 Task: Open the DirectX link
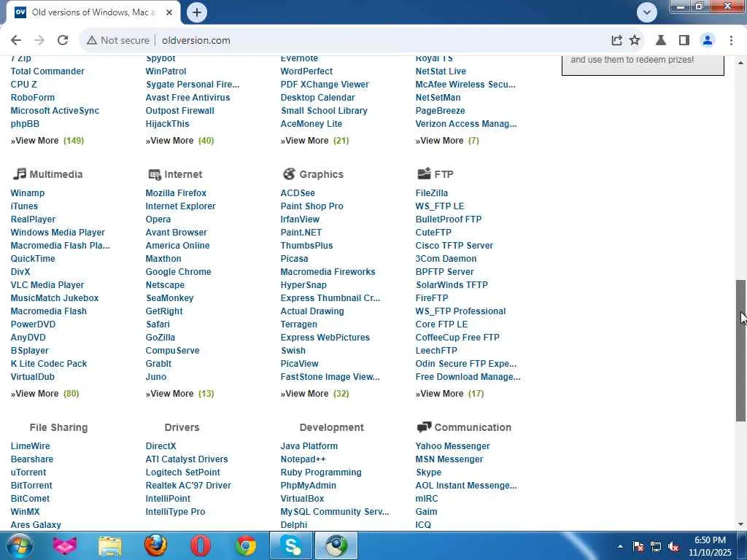click(160, 446)
